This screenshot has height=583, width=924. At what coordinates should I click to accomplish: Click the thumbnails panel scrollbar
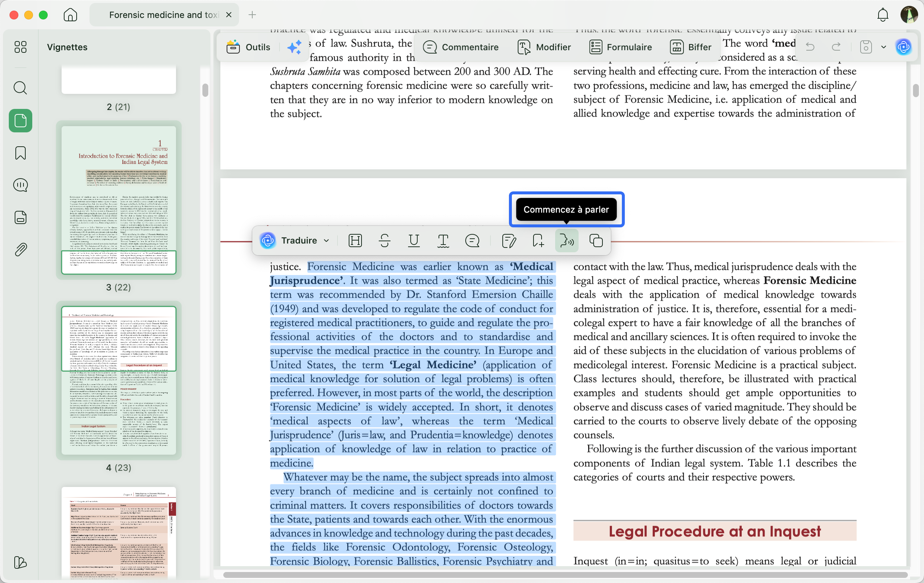coord(205,90)
